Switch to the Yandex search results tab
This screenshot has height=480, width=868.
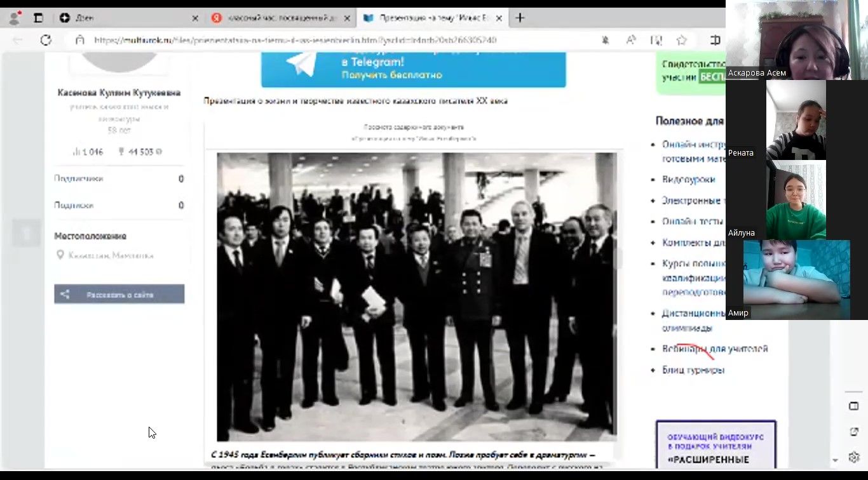point(276,18)
